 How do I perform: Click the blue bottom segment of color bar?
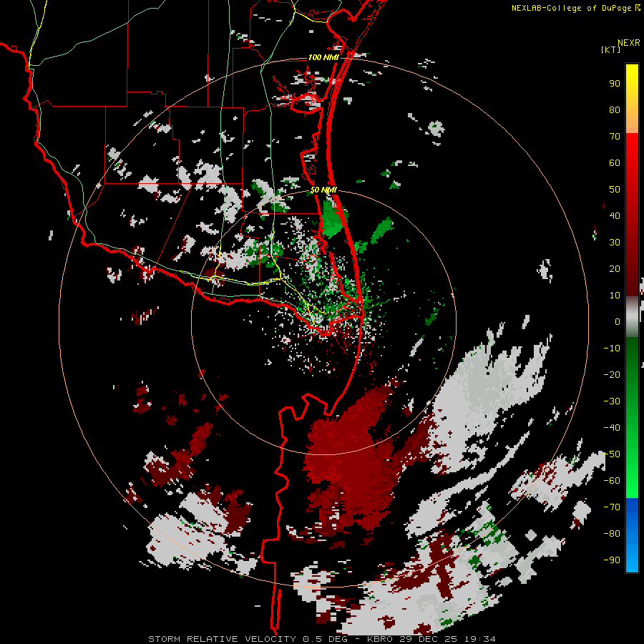tap(632, 535)
